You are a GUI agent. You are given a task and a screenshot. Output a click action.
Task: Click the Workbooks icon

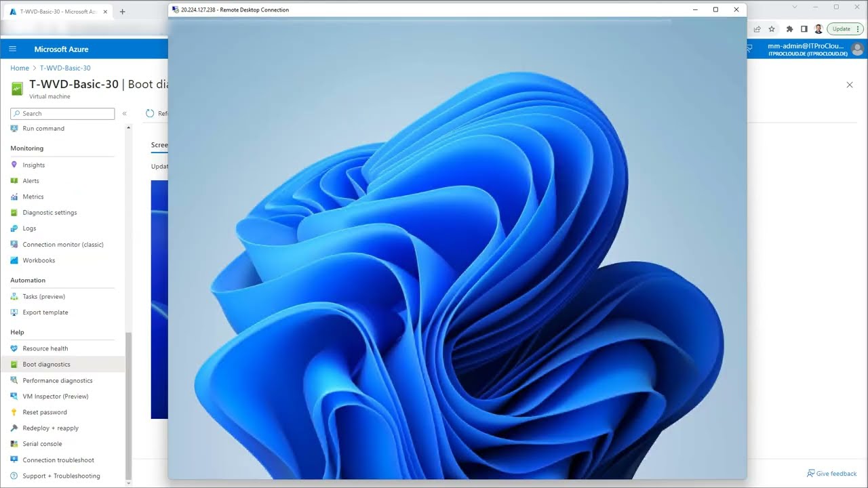(14, 260)
